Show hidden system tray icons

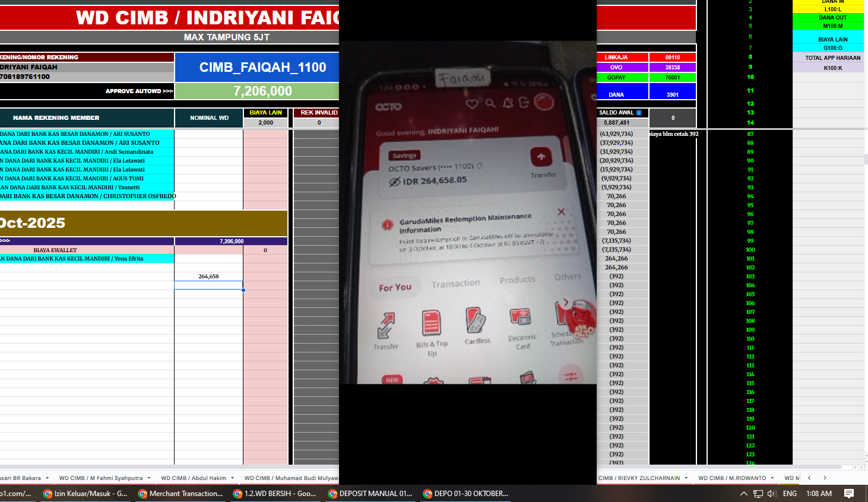743,493
